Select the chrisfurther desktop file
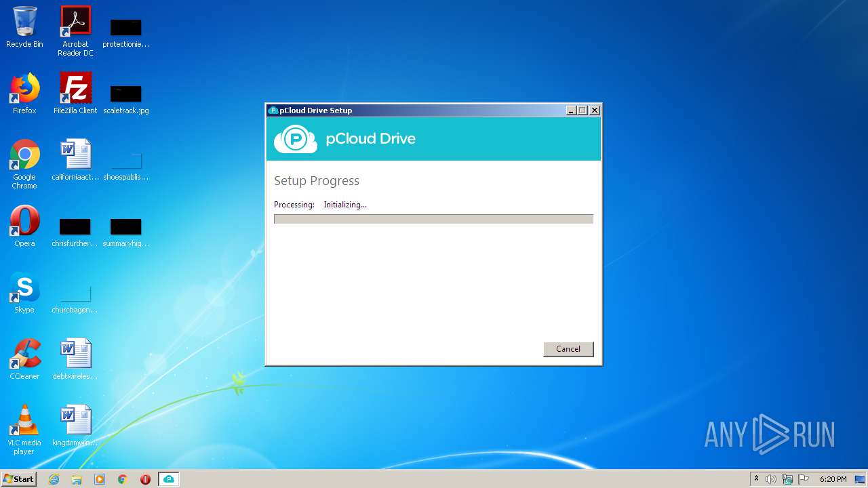Image resolution: width=868 pixels, height=488 pixels. pos(75,232)
